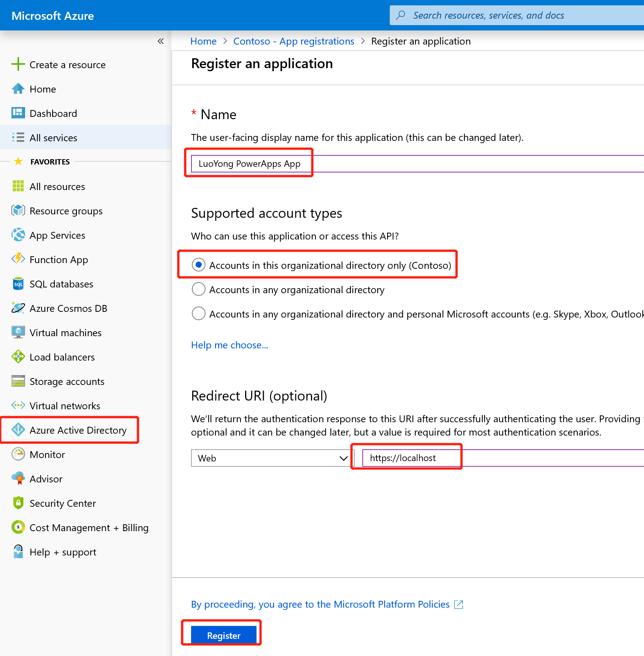
Task: Go to Contoso - App registrations breadcrumb
Action: [293, 41]
